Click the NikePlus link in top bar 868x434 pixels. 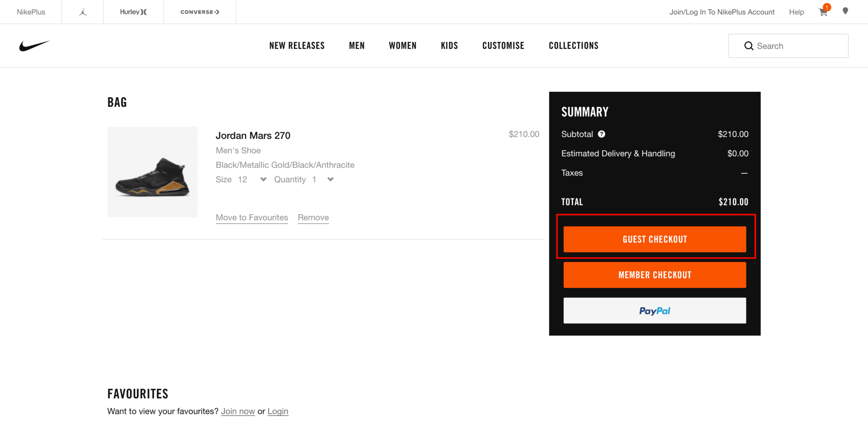(31, 12)
